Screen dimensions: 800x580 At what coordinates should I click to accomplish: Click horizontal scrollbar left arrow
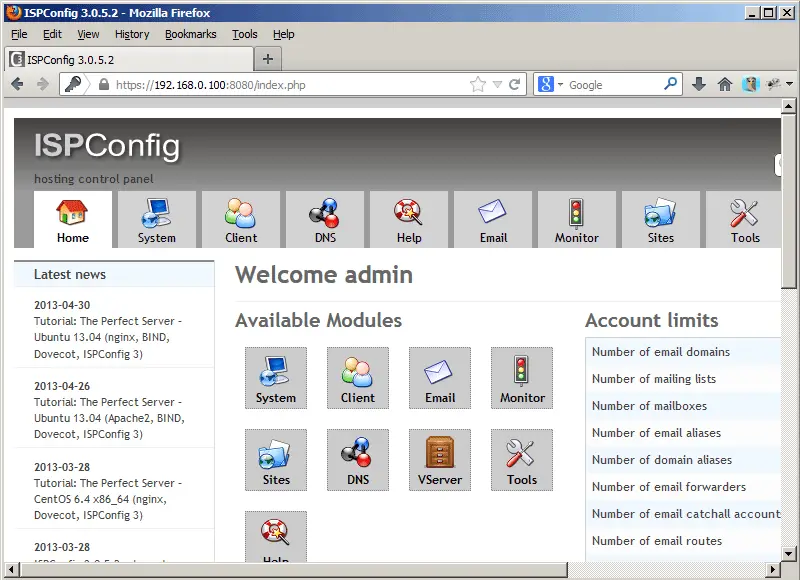pyautogui.click(x=12, y=569)
